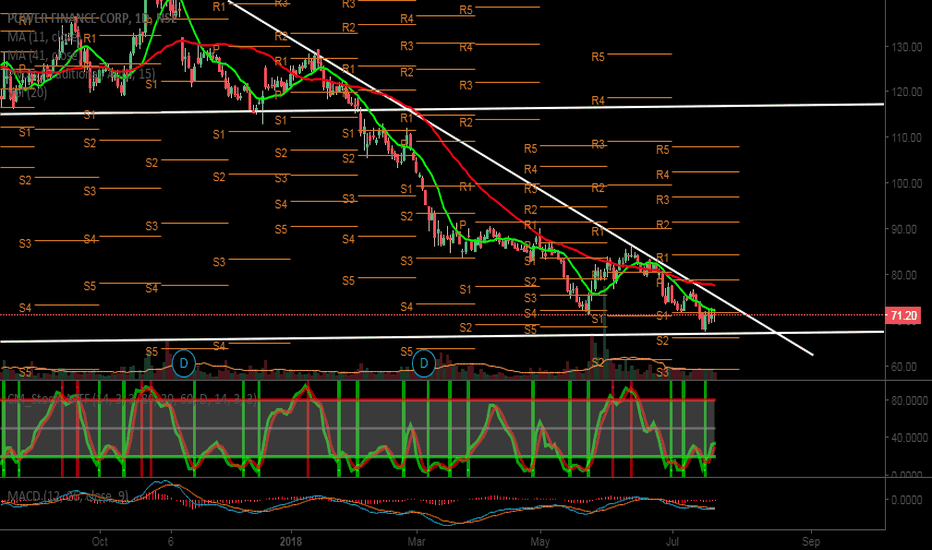Select the descending white trendline

pos(521,179)
